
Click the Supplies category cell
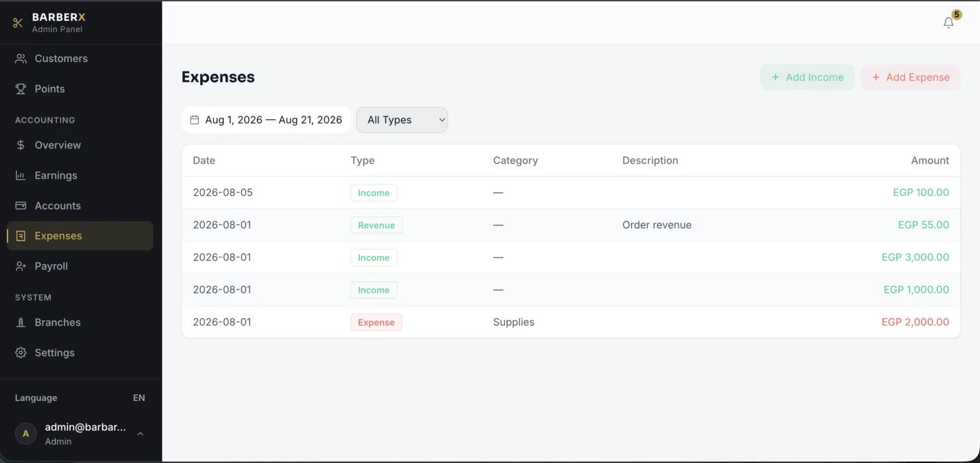[x=514, y=322]
